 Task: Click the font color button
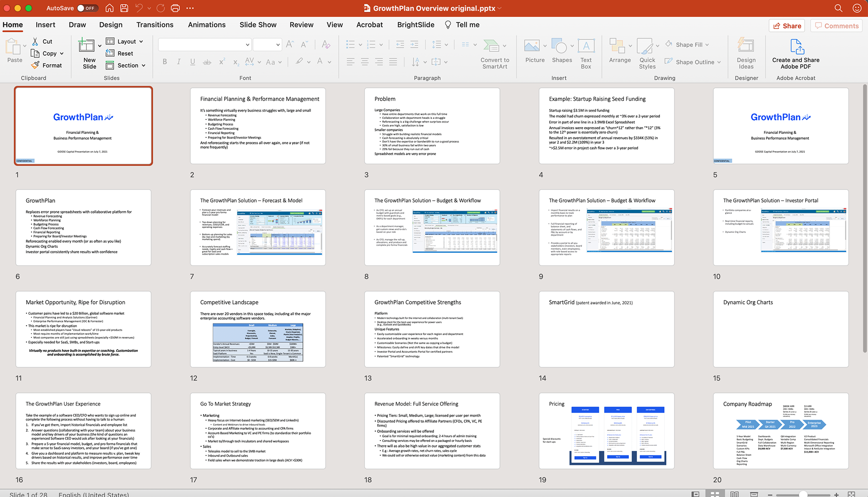pyautogui.click(x=320, y=61)
